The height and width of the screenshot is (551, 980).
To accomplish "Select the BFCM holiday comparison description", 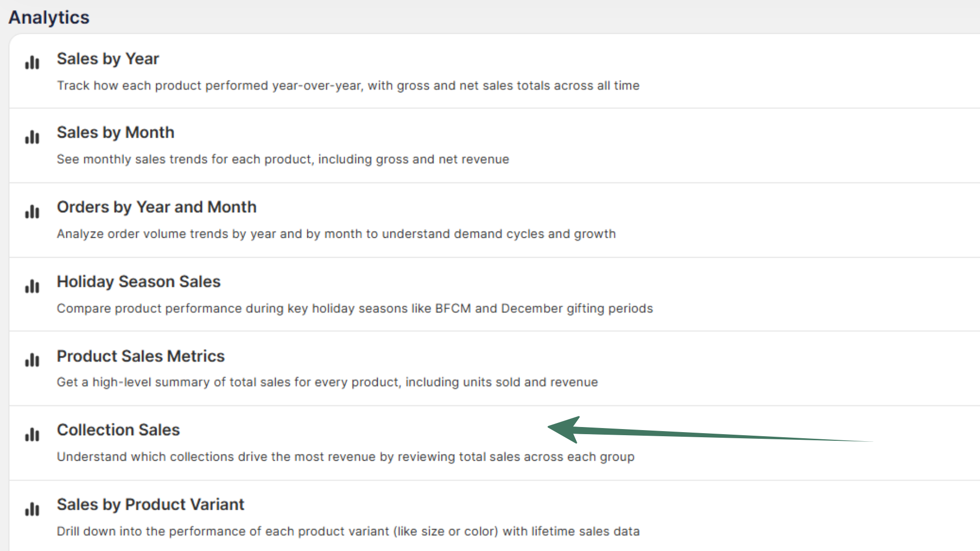I will [x=354, y=309].
